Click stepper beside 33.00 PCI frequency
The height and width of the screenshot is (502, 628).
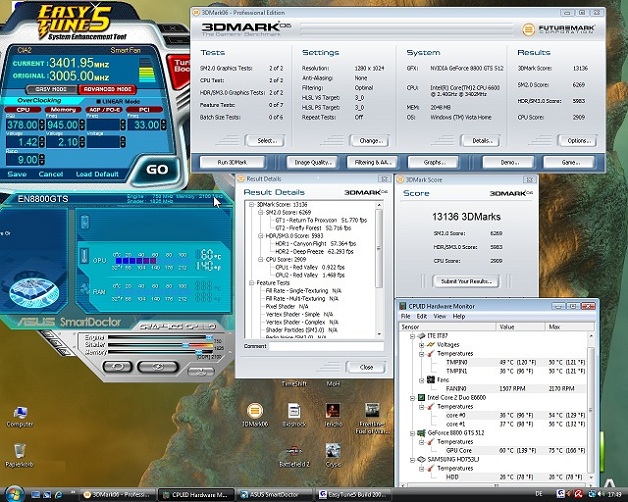[163, 125]
